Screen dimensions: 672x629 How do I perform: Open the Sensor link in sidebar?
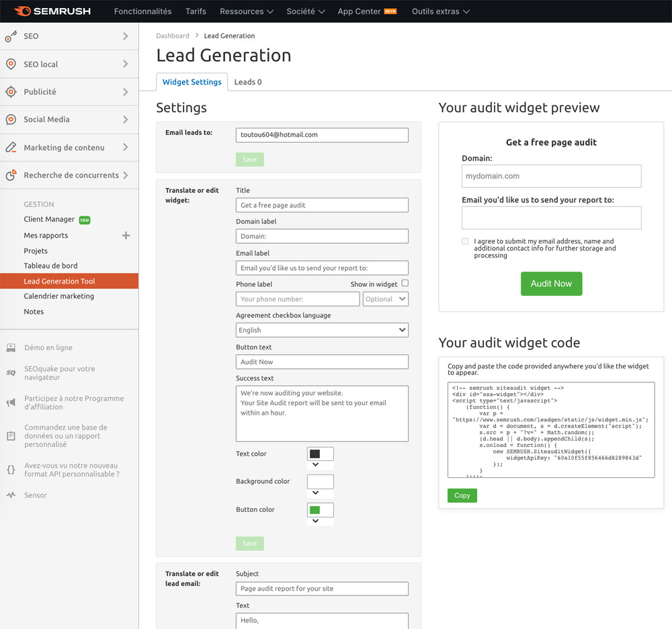tap(36, 495)
